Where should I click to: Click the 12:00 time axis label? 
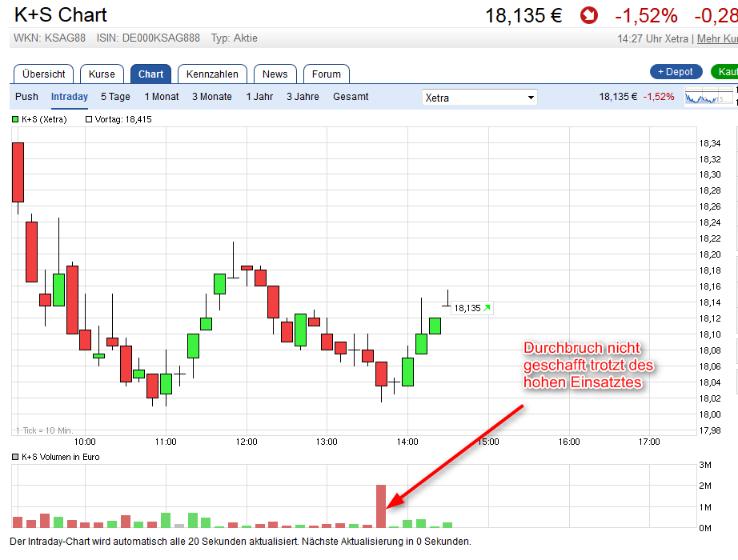pos(247,442)
